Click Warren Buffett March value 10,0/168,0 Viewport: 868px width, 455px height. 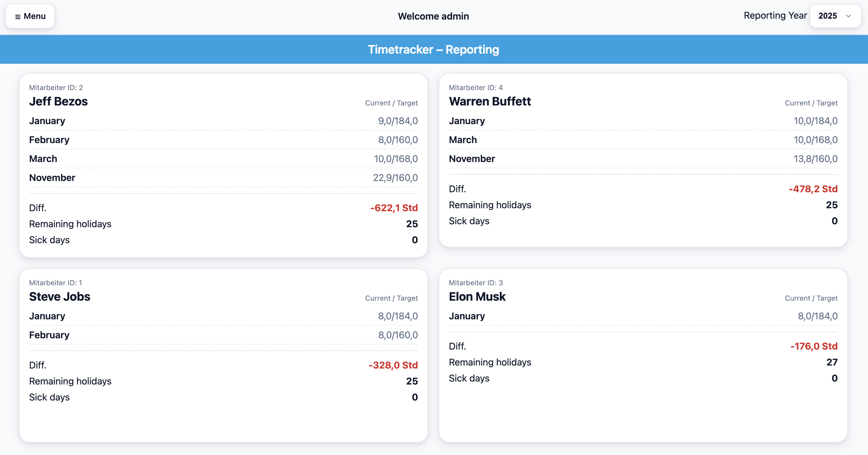click(815, 140)
